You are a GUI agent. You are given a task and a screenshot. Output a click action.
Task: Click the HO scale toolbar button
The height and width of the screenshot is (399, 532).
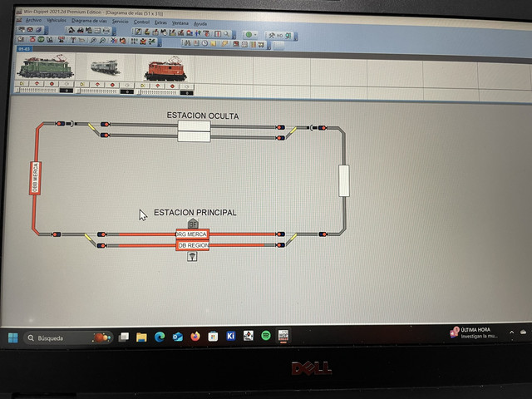(279, 36)
